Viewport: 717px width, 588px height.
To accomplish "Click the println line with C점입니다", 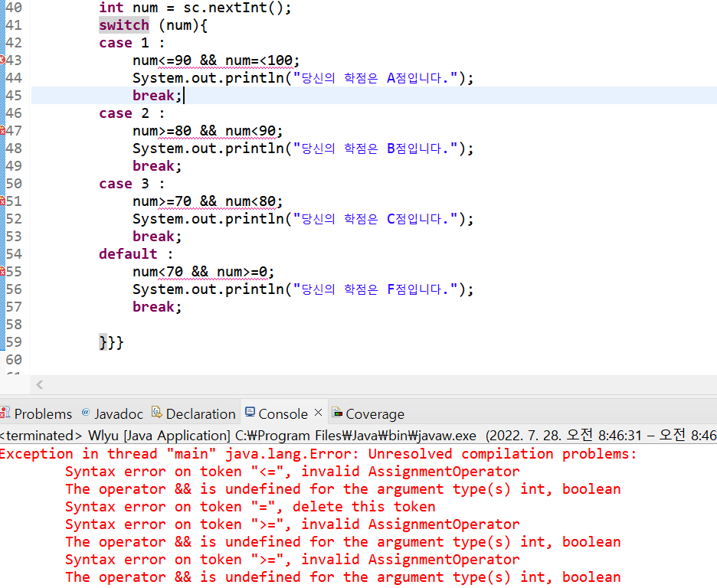I will [x=303, y=219].
